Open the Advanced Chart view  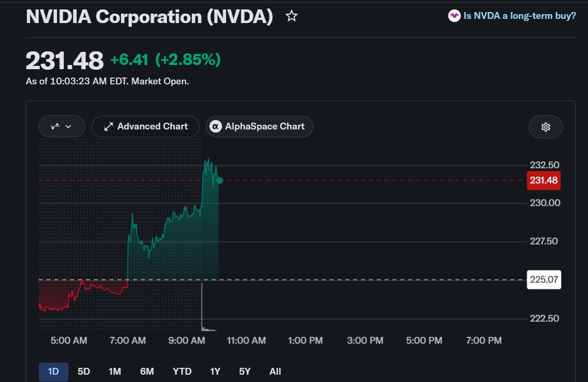[146, 126]
